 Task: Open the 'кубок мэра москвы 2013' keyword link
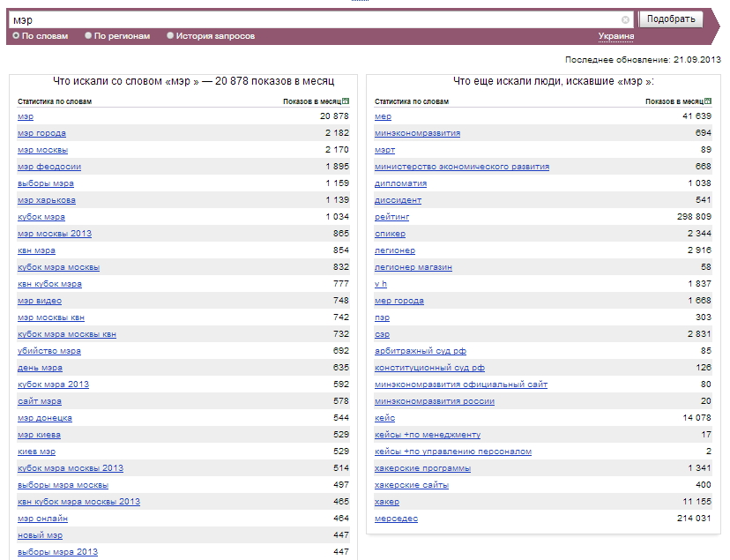click(x=71, y=468)
